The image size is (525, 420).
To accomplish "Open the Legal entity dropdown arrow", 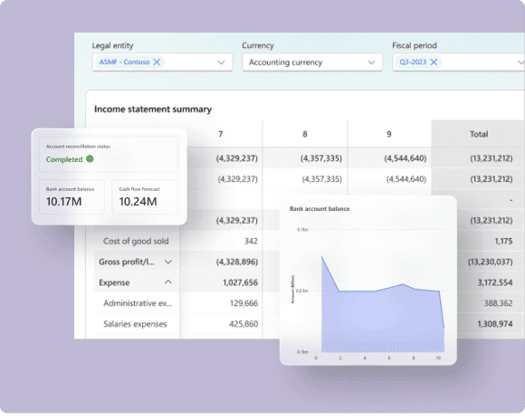I will 222,62.
